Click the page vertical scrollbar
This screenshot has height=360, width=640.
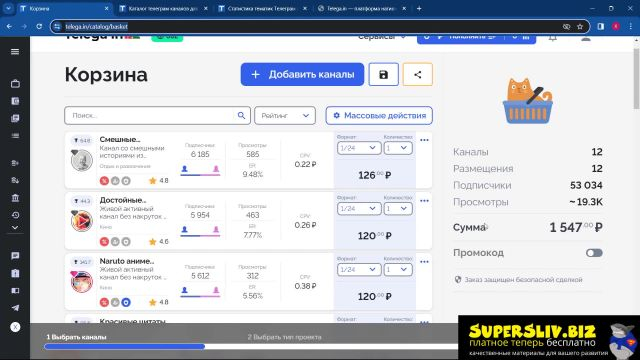click(636, 78)
